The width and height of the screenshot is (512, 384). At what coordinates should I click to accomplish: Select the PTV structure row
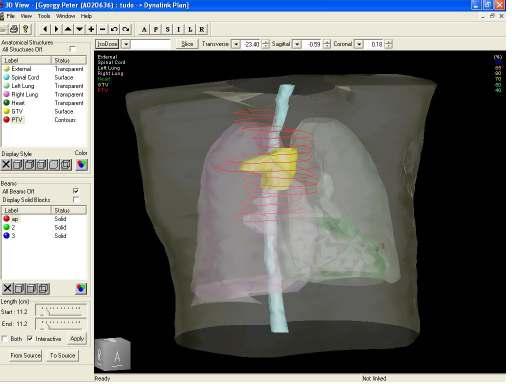pyautogui.click(x=44, y=120)
